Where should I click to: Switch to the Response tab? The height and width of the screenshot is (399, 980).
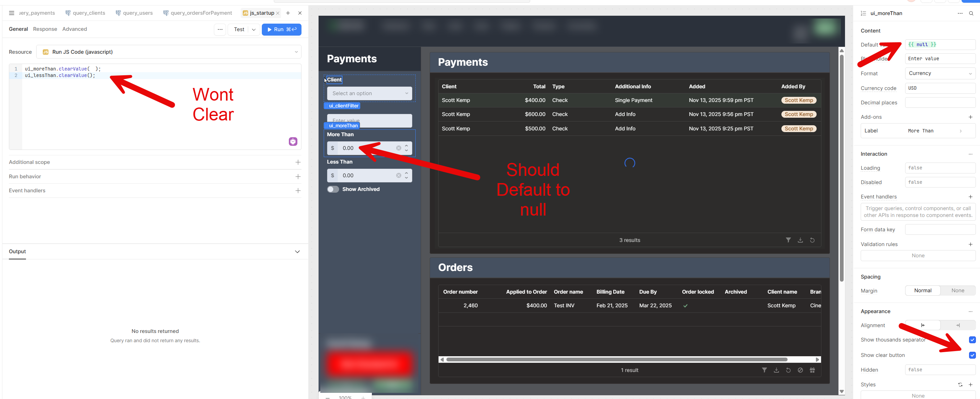point(45,29)
